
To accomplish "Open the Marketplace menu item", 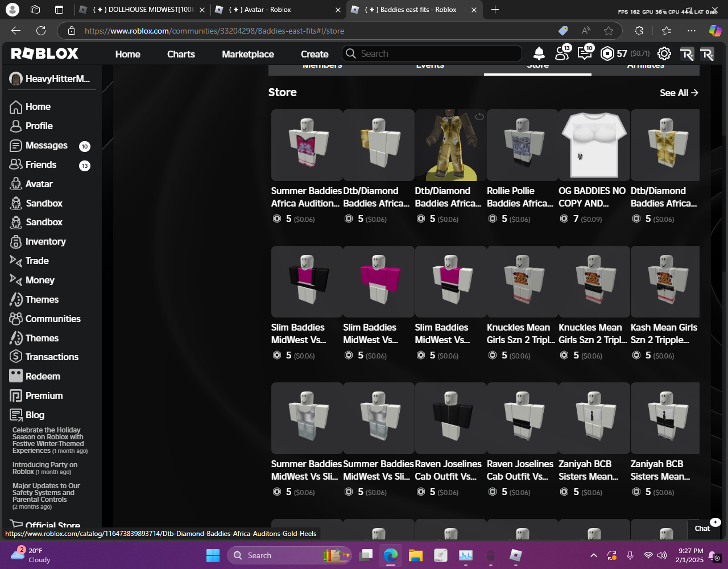I will click(x=247, y=54).
